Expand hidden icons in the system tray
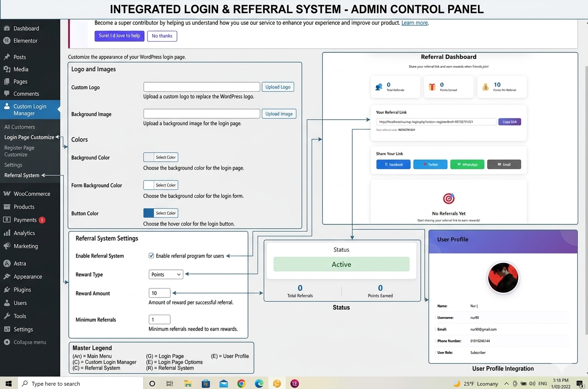The height and width of the screenshot is (389, 588). point(506,383)
